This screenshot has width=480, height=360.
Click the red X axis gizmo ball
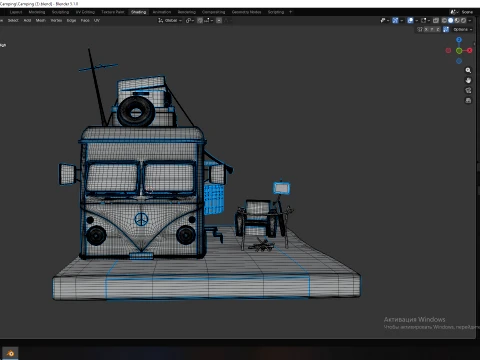coord(470,50)
